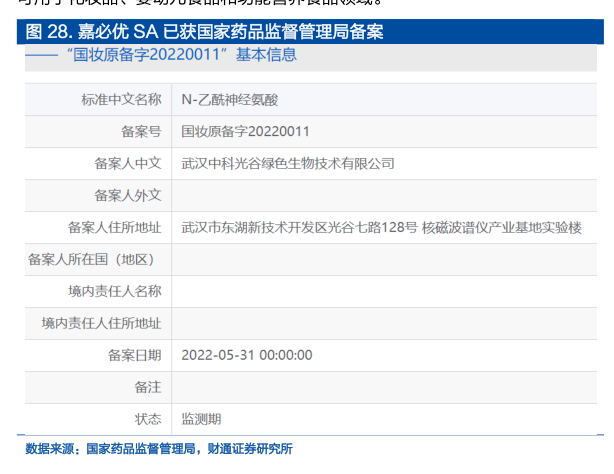Select the '标准中文名称' row label

[120, 99]
